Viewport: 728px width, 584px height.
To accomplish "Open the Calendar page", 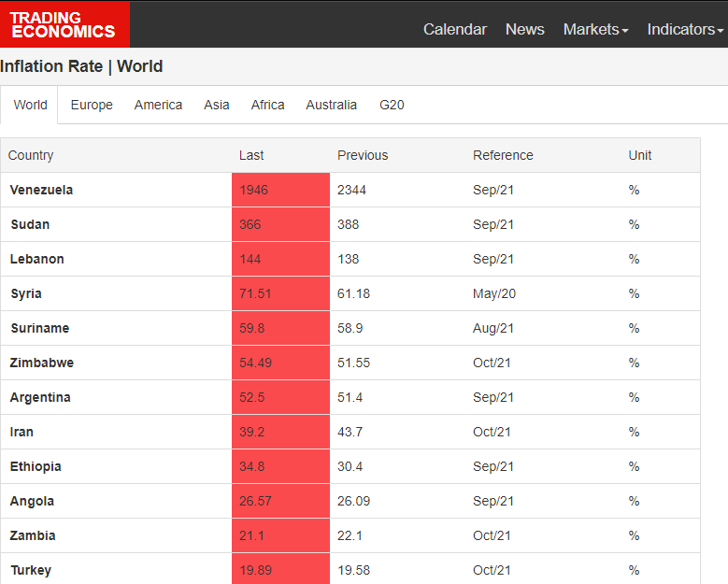I will click(x=454, y=29).
